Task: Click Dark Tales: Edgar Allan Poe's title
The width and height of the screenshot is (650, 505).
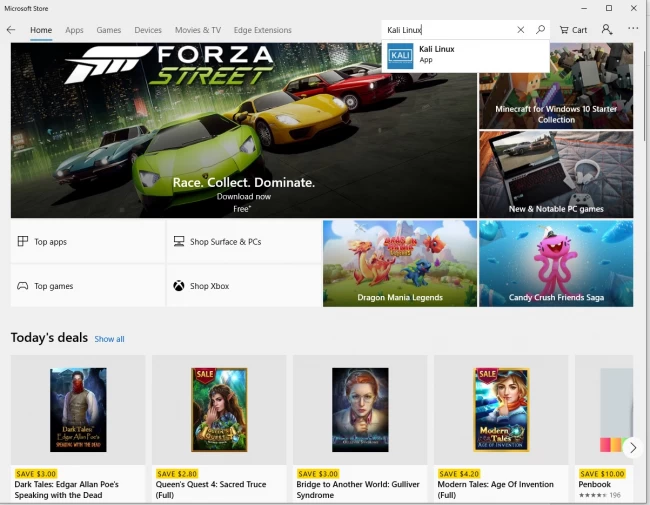Action: click(x=67, y=490)
